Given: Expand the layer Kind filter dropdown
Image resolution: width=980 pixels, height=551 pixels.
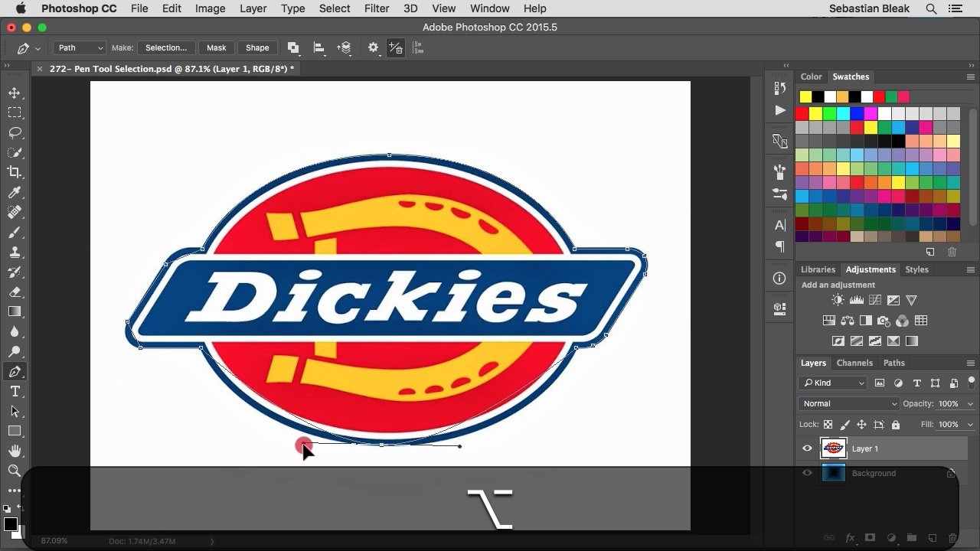Looking at the screenshot, I should point(833,383).
